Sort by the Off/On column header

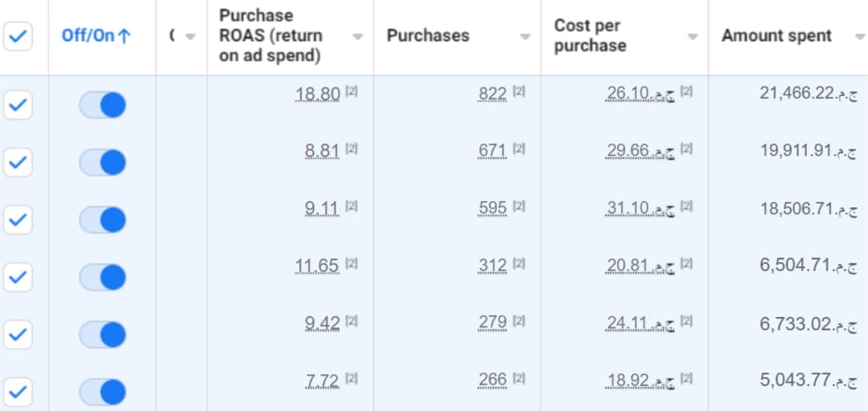[96, 36]
